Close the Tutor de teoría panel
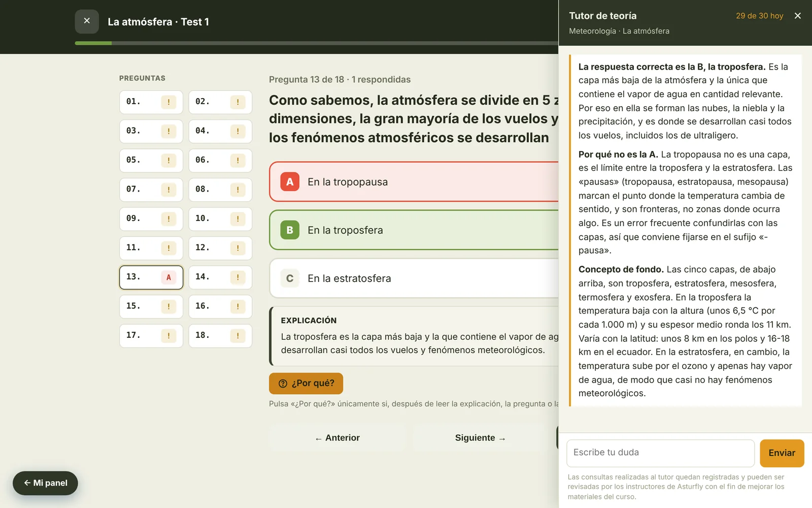 798,16
